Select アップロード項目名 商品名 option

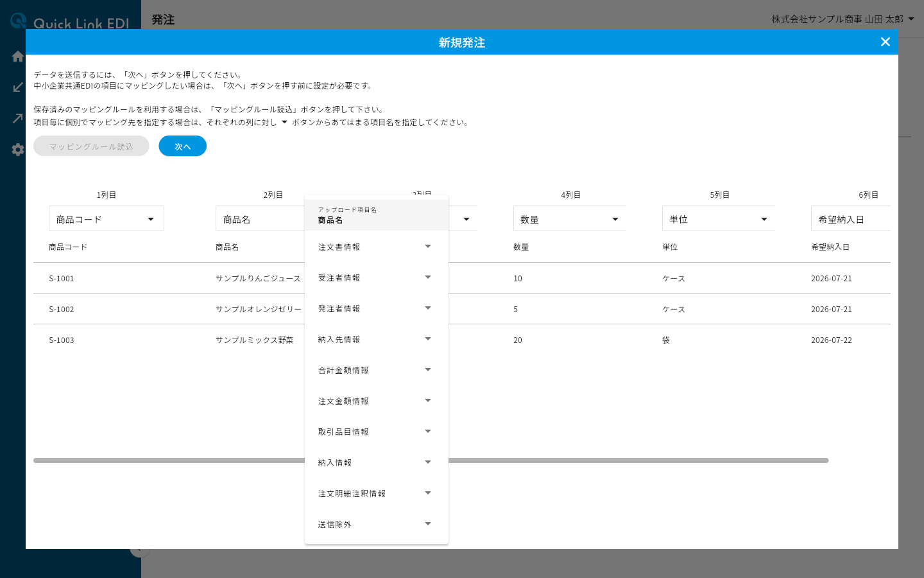(377, 215)
